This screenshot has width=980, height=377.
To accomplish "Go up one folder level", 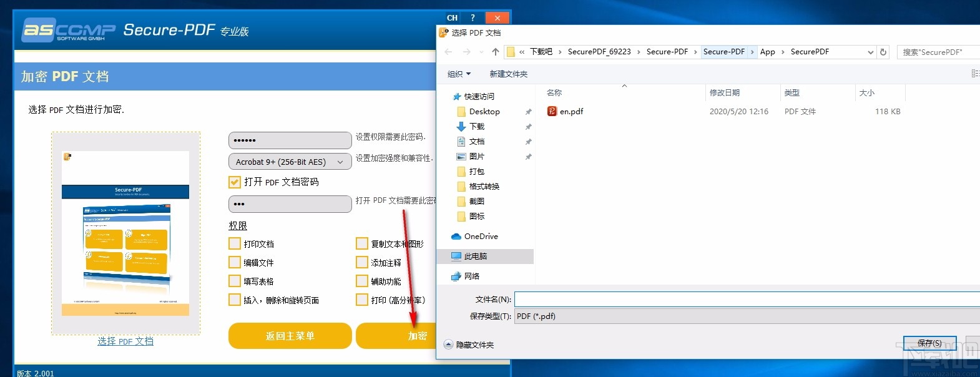I will [x=495, y=52].
